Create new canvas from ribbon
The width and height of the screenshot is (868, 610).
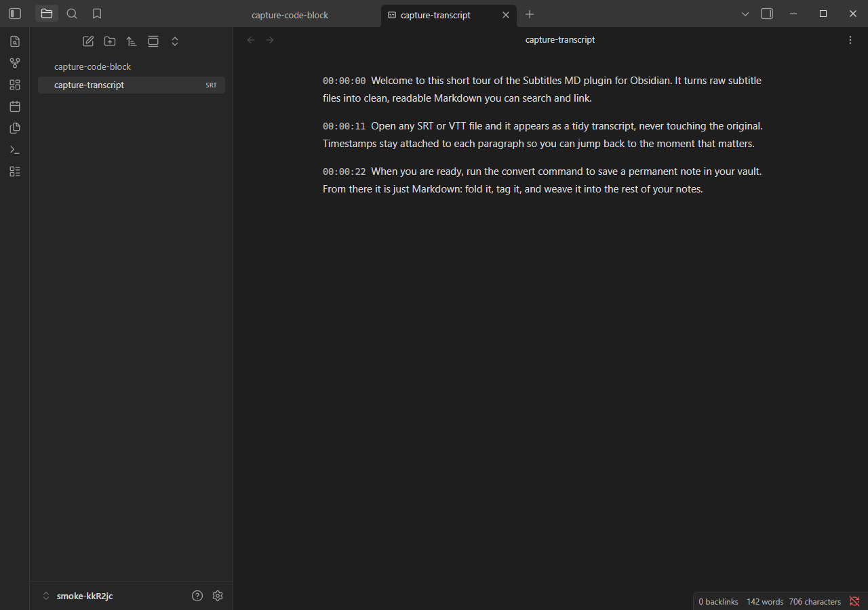pyautogui.click(x=15, y=85)
